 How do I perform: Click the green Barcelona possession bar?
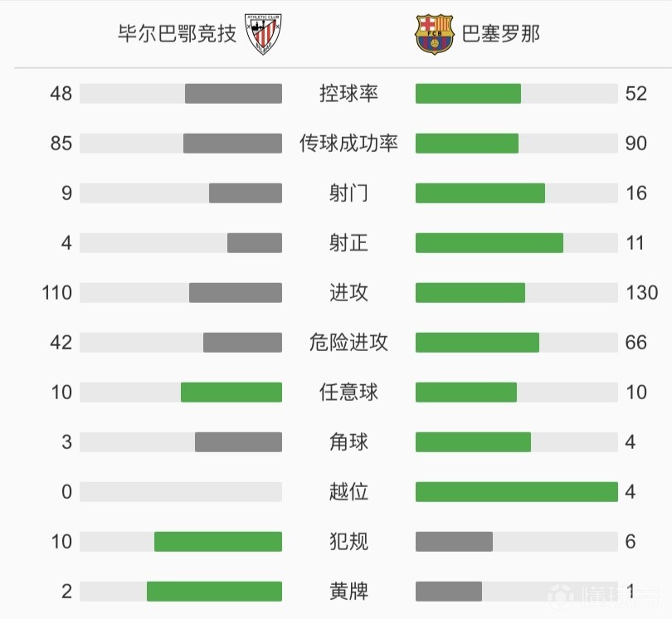[468, 94]
